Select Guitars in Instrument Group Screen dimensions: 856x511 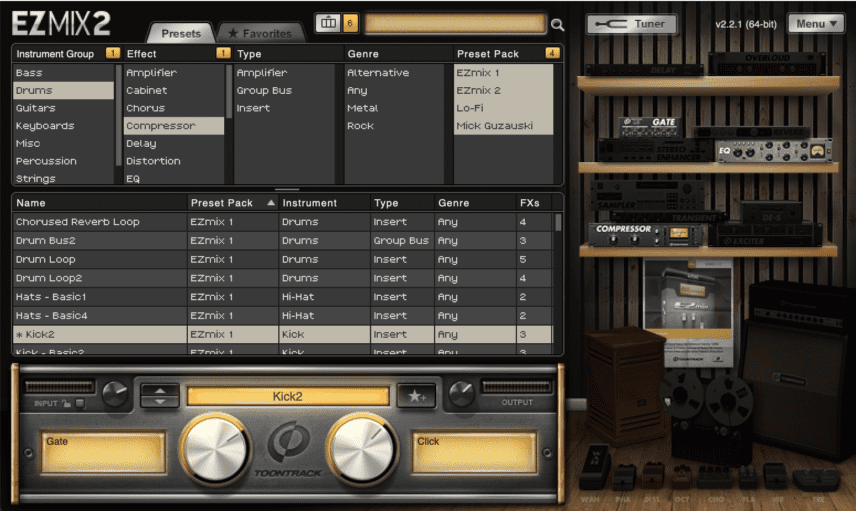coord(63,108)
